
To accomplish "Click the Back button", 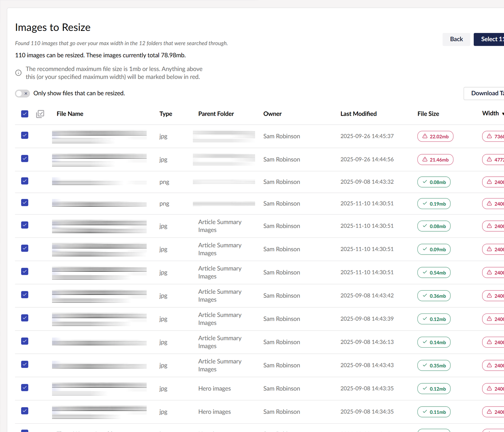I will click(x=456, y=39).
